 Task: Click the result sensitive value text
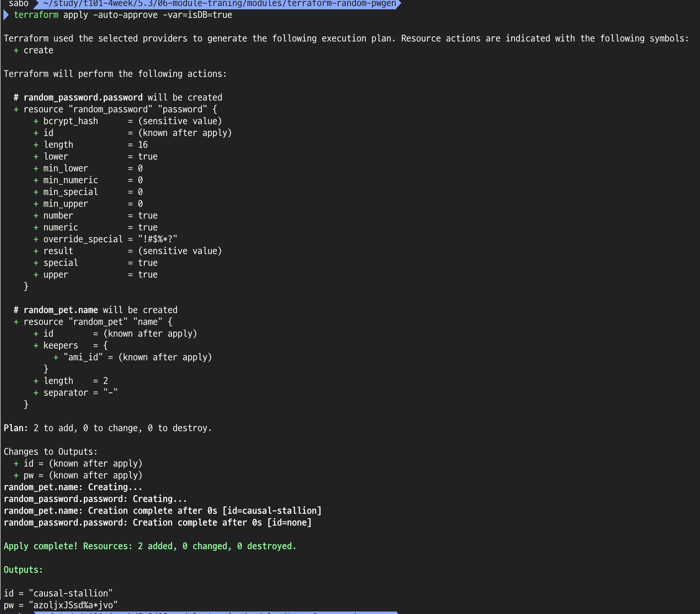180,251
